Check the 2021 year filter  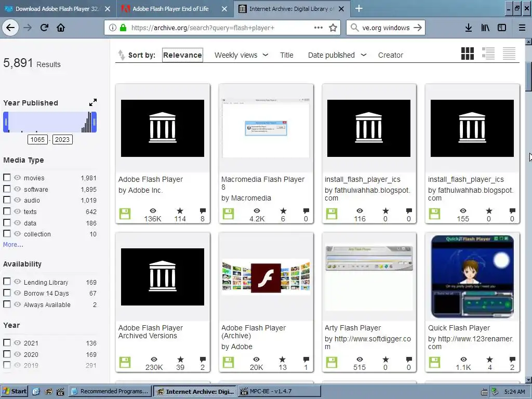(x=7, y=343)
